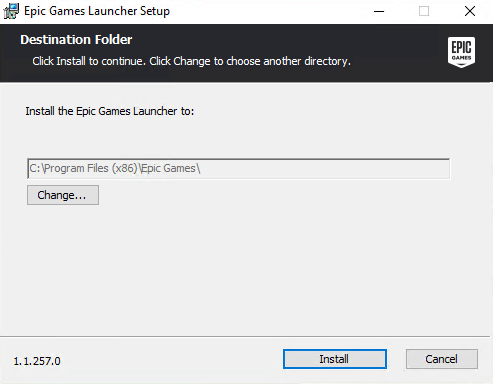Cancel the Epic Games Launcher setup
Screen dimensions: 493x384
coord(442,359)
